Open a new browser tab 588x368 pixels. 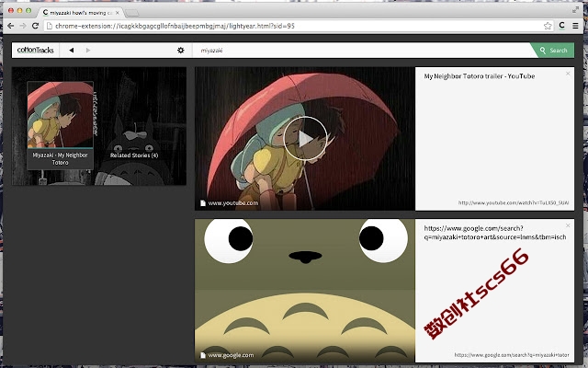(x=132, y=14)
